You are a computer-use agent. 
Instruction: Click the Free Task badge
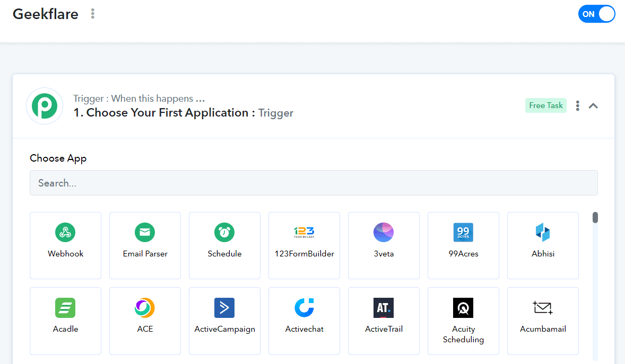545,105
